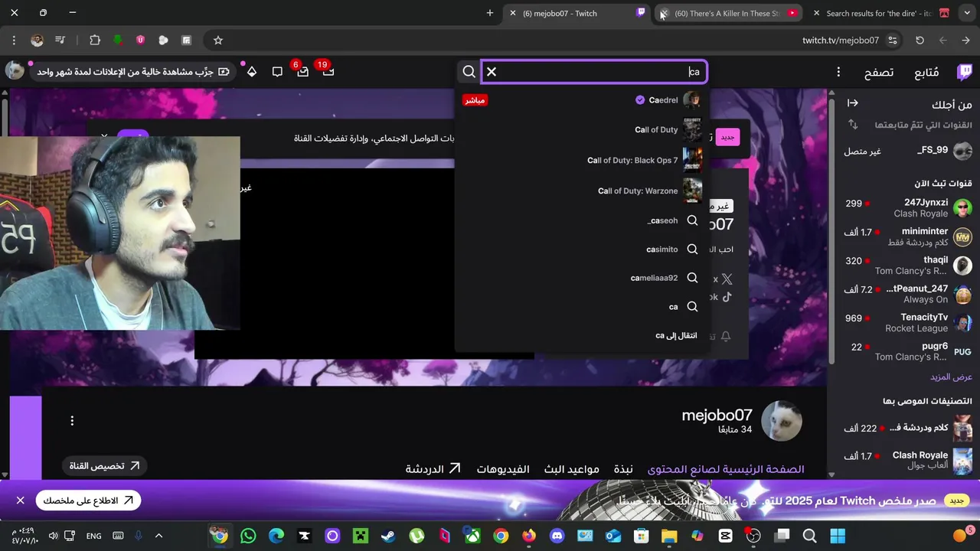Click عرض المزيد show more link

click(951, 377)
